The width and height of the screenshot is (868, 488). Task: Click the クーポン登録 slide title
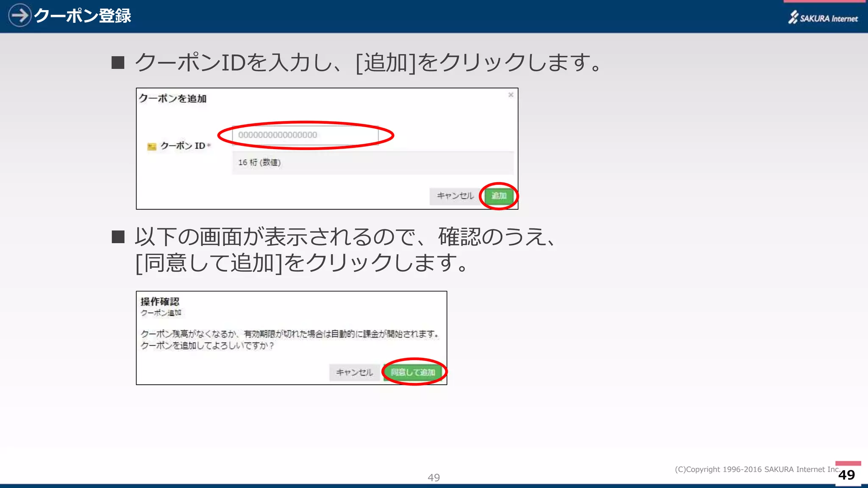(x=83, y=16)
